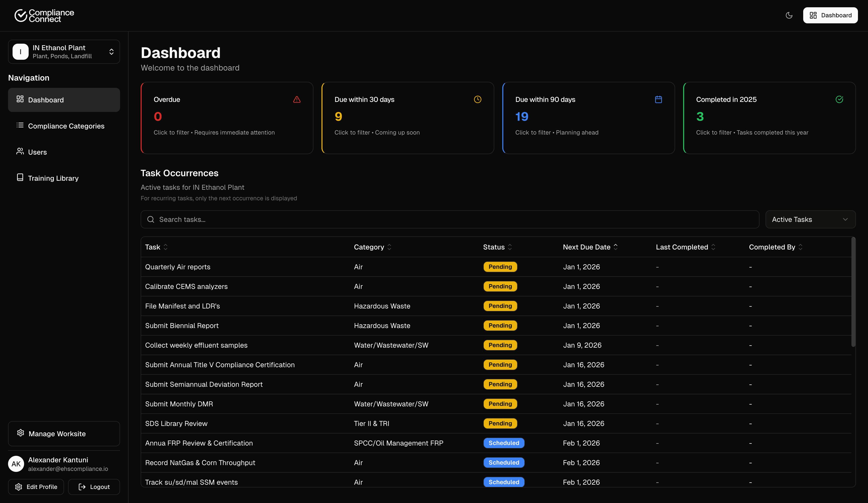Click the Manage Worksite gear icon
This screenshot has height=503, width=868.
coord(21,433)
